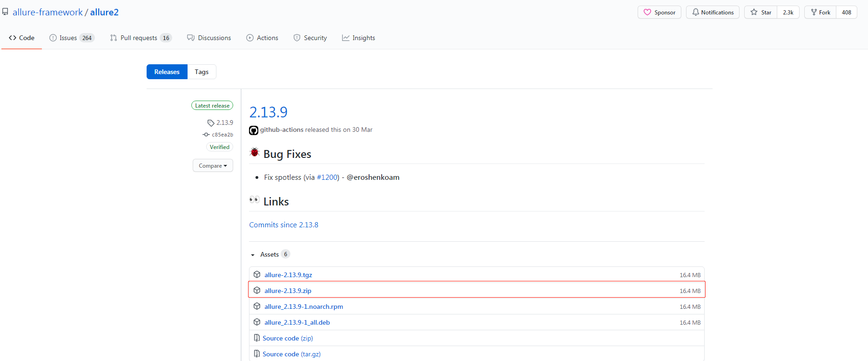Download allure_2.13.9-1.noarch.rpm
This screenshot has height=361, width=868.
tap(303, 307)
